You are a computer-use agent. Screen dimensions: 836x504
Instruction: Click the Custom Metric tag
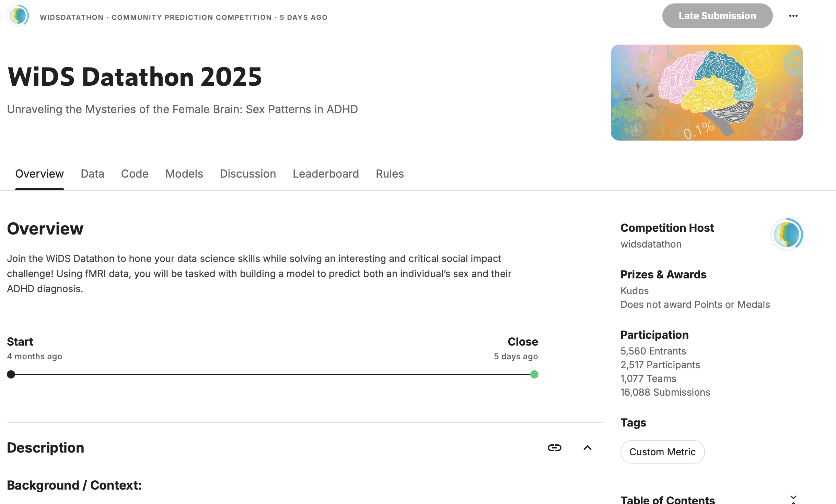click(x=662, y=452)
